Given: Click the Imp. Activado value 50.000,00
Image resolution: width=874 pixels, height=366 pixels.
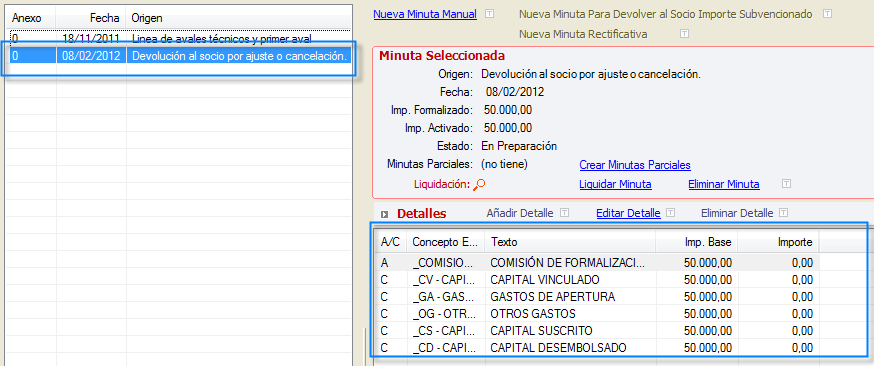Looking at the screenshot, I should pos(508,128).
